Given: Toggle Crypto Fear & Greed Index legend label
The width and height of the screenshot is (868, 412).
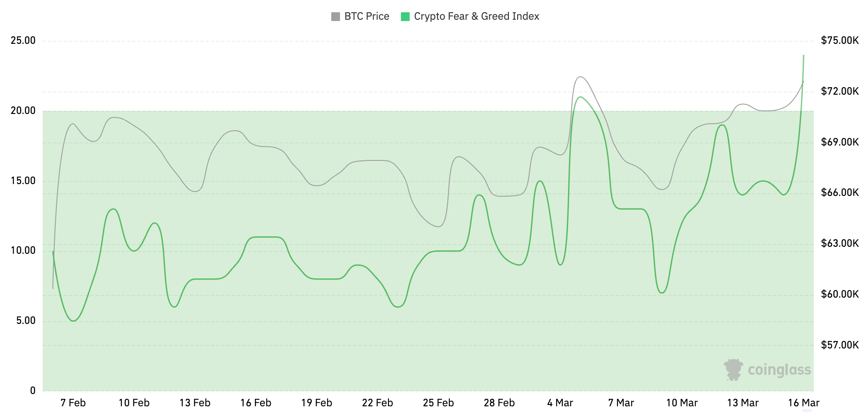Looking at the screenshot, I should tap(476, 17).
